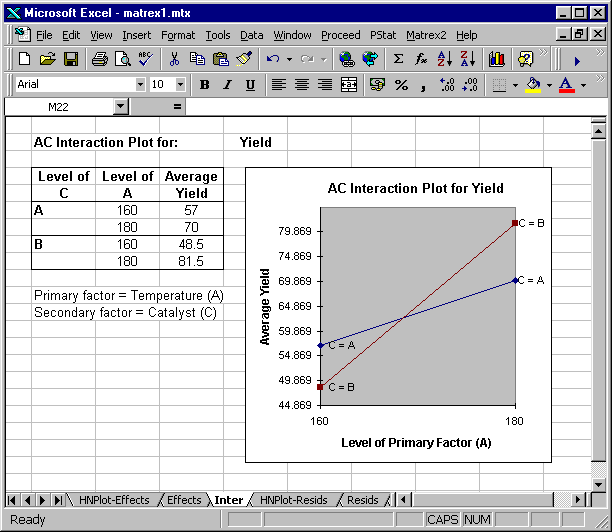Click the Save floppy disk icon
612x532 pixels.
point(71,59)
